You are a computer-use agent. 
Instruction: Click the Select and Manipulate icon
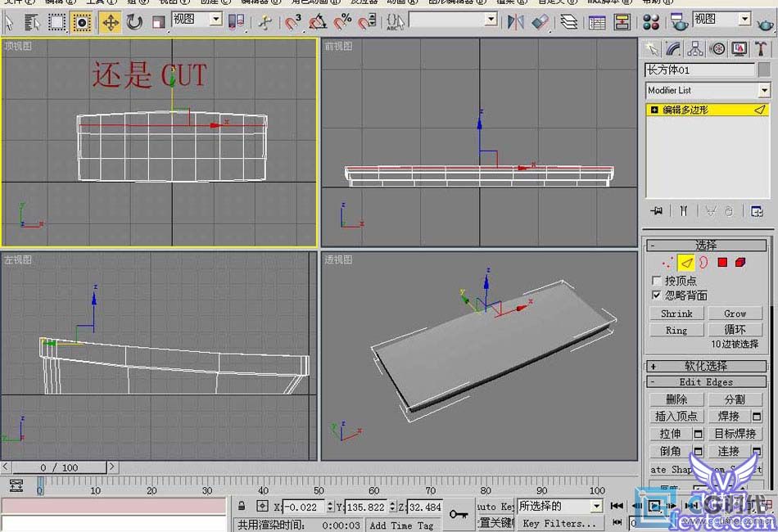pos(266,22)
